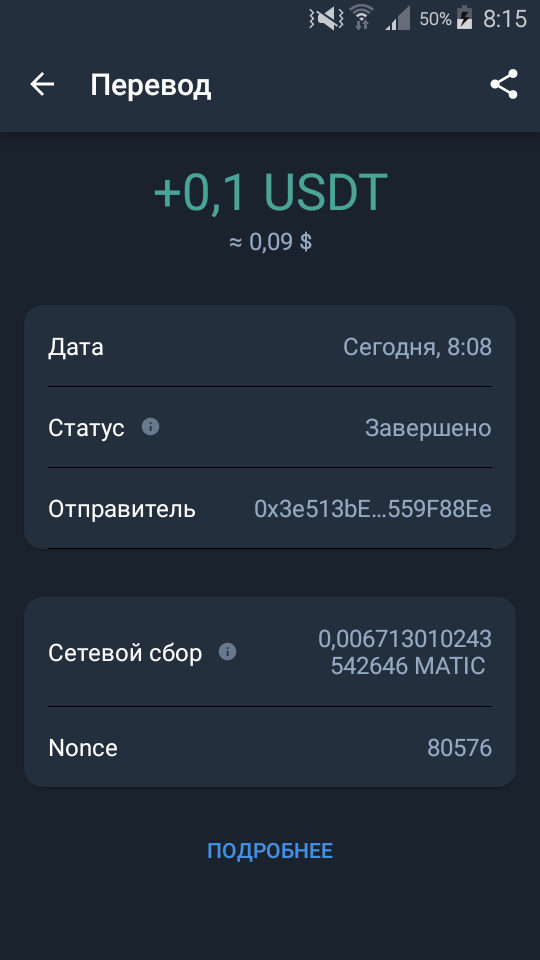Select sender address 0x3e513bE…559F88Ee

[373, 509]
